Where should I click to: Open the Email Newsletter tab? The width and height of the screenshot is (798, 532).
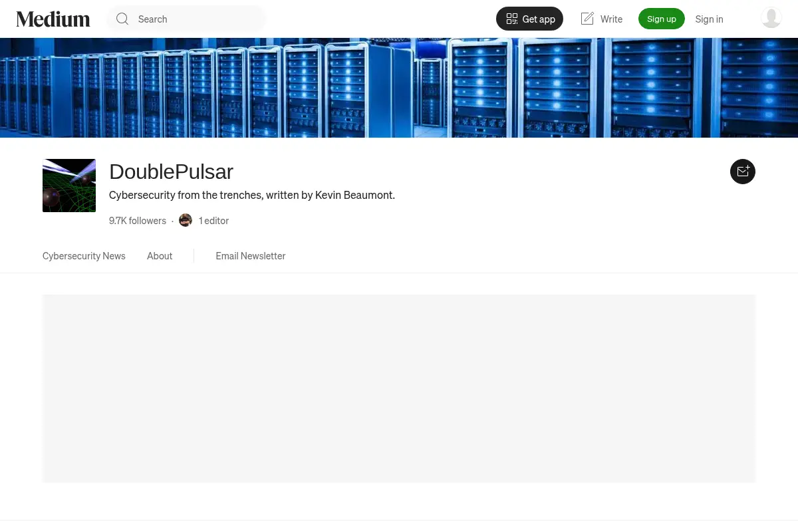point(251,256)
